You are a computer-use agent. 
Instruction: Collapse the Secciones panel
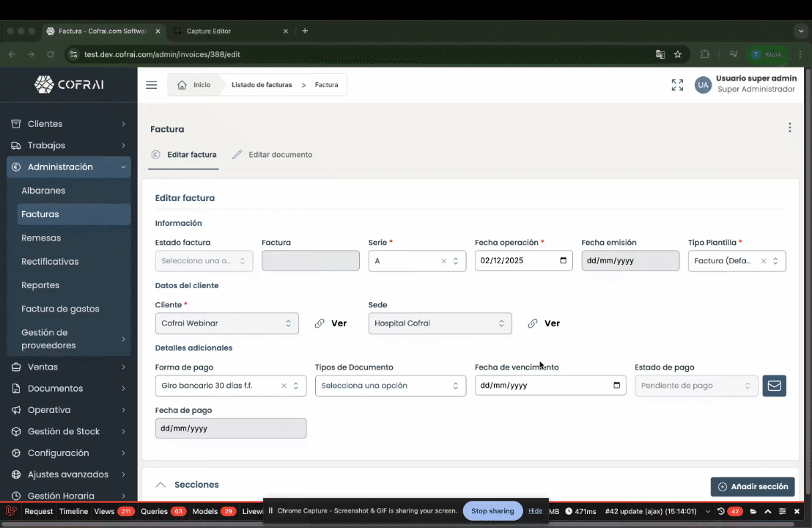(160, 485)
